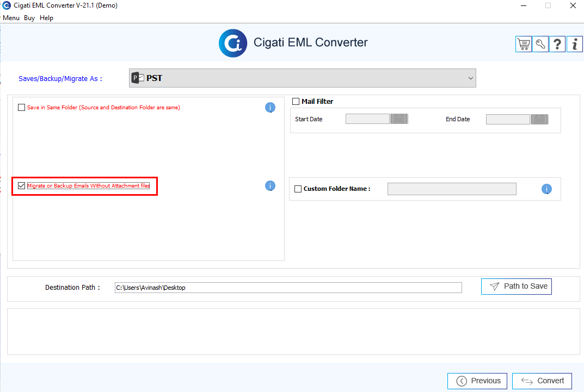Minimize the Cigati EML Converter window
584x392 pixels.
[524, 5]
